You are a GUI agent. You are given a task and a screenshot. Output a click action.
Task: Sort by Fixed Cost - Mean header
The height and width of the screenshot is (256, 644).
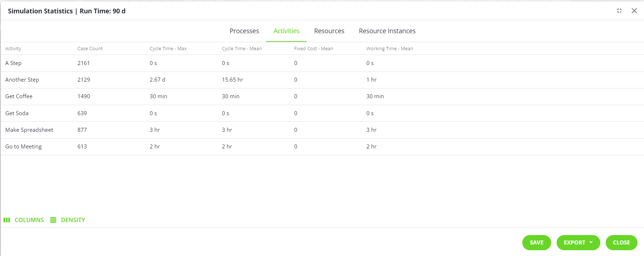(314, 49)
